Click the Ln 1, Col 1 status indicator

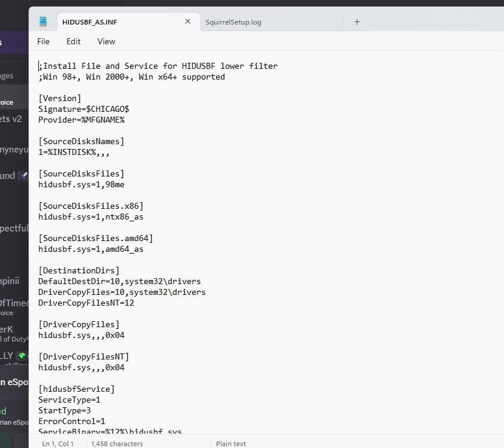click(58, 444)
